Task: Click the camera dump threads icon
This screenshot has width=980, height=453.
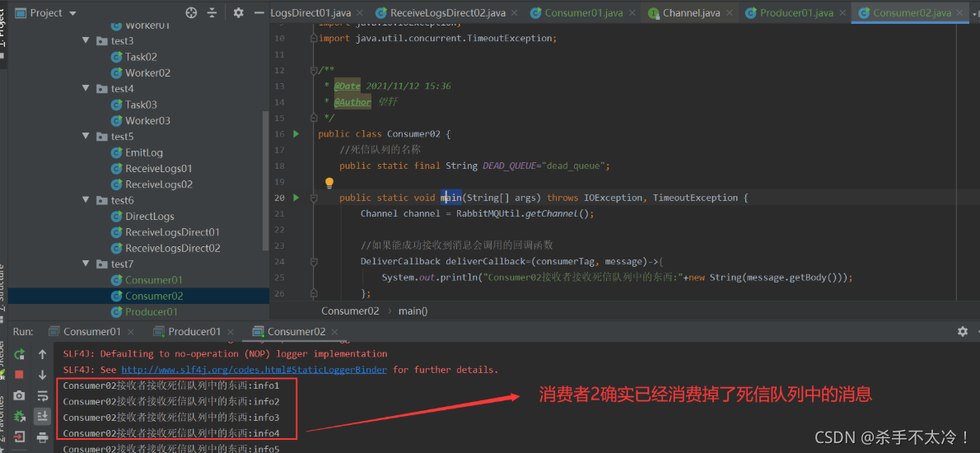Action: pyautogui.click(x=20, y=395)
